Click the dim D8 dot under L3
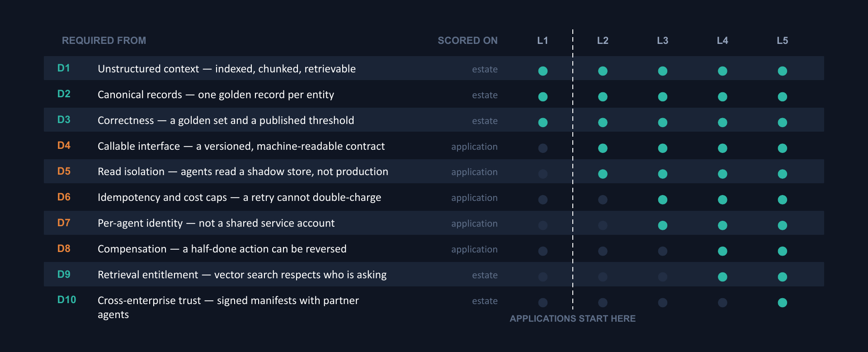Viewport: 868px width, 352px height. tap(663, 251)
